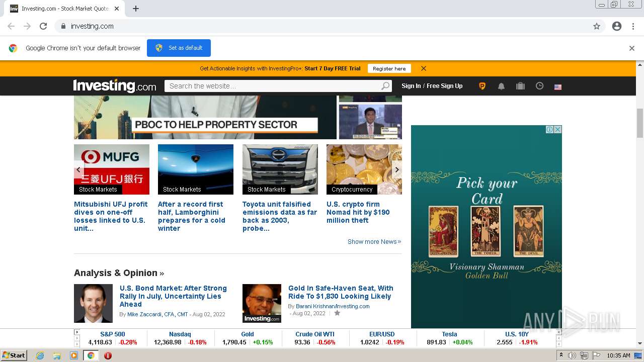Bookmark this page with the star icon
Screen dimensions: 644x362
tap(597, 26)
